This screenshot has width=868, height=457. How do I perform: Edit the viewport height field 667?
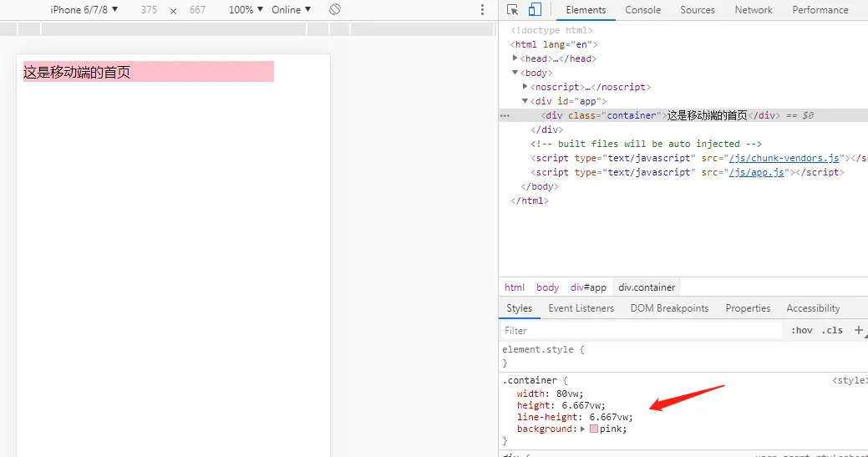(x=198, y=9)
